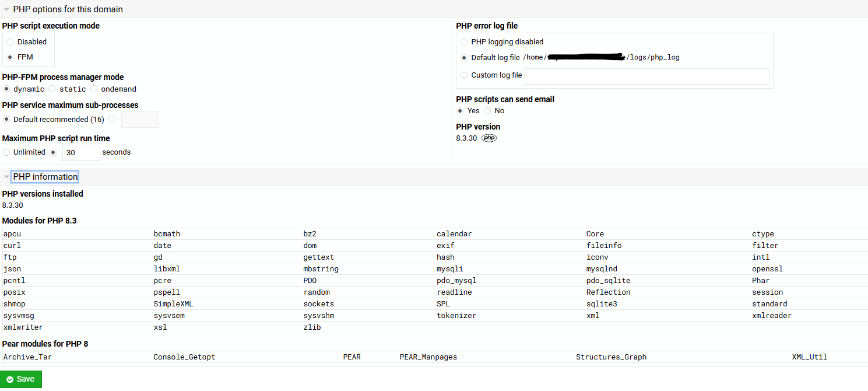Select dynamic process manager mode
The image size is (868, 391).
click(x=6, y=89)
